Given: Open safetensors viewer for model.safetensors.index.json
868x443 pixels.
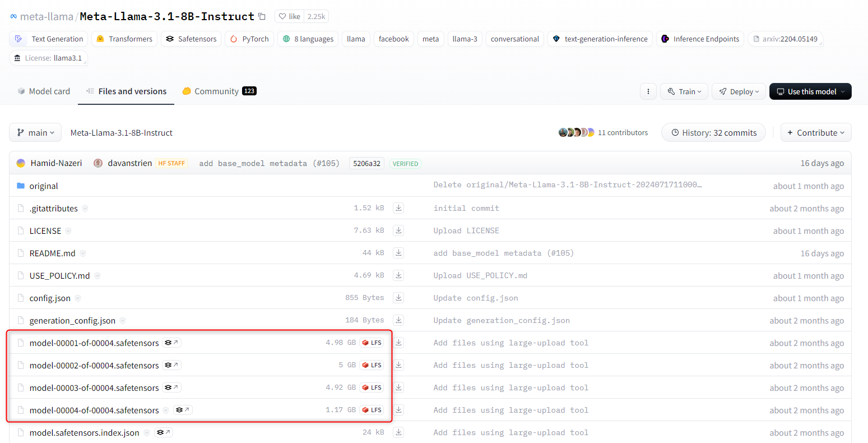Looking at the screenshot, I should click(163, 432).
